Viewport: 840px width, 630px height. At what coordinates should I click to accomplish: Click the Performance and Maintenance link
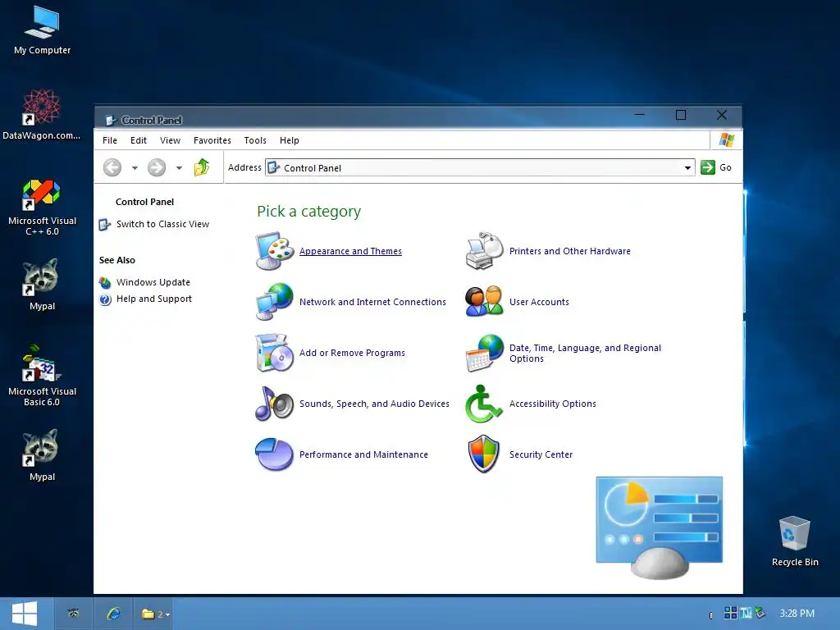363,454
